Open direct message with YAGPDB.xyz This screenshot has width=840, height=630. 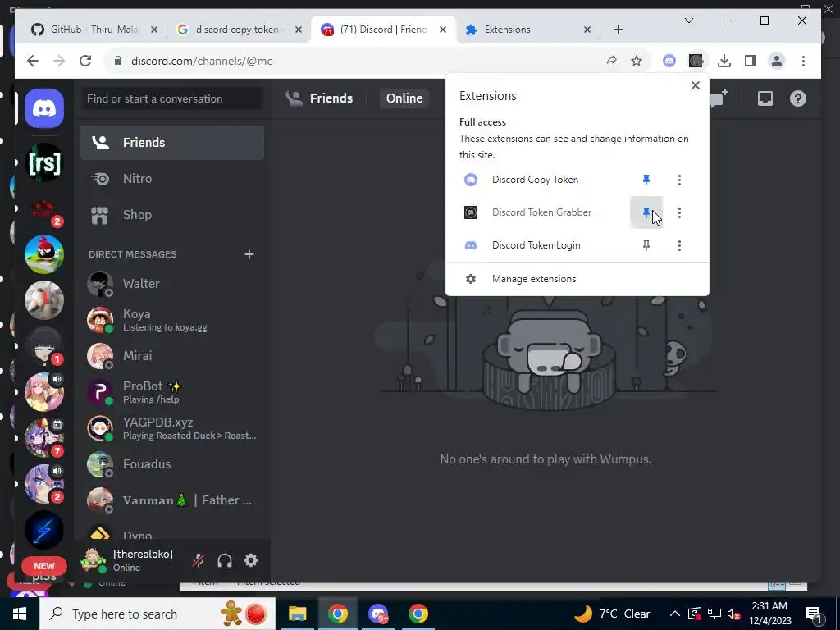[172, 428]
